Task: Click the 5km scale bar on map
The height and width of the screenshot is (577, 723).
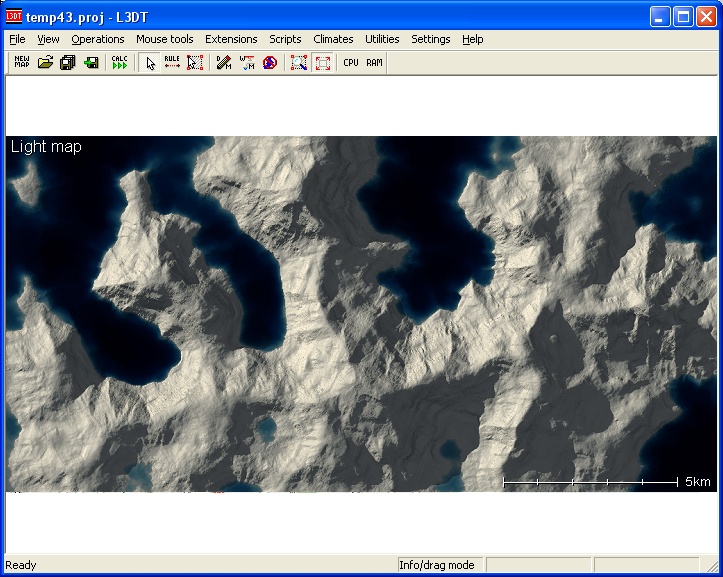Action: (x=590, y=482)
